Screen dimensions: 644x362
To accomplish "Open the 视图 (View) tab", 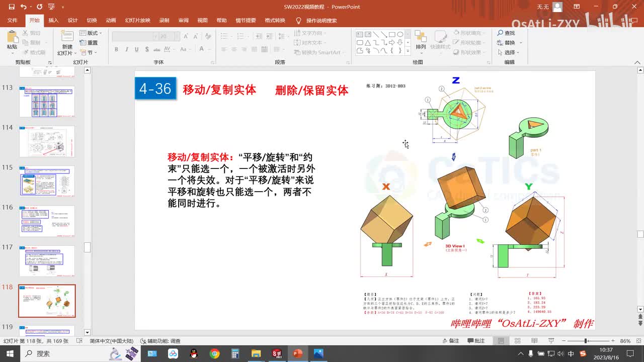I will click(202, 20).
